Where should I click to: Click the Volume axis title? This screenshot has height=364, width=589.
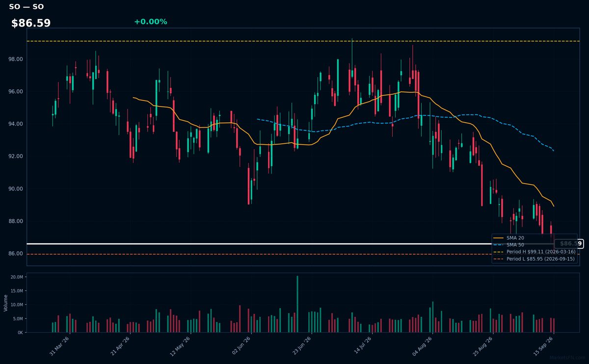coord(6,303)
